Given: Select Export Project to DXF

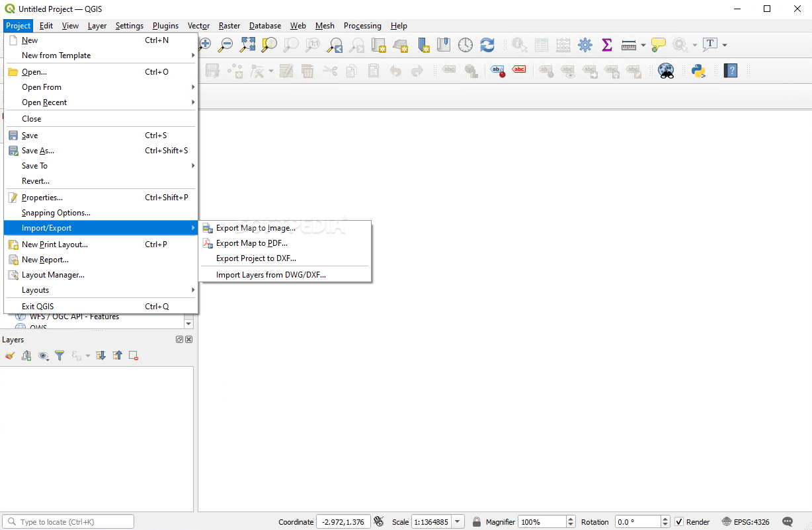Looking at the screenshot, I should [x=285, y=258].
